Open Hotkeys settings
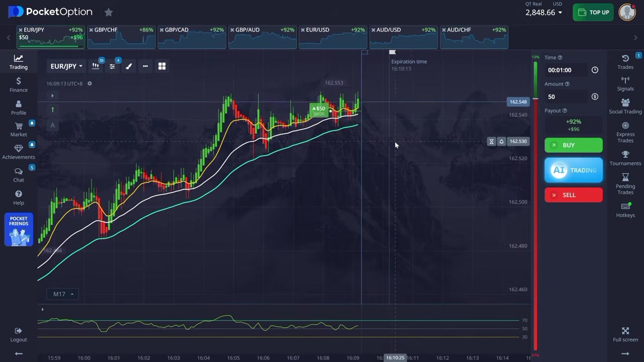644x362 pixels. click(x=625, y=210)
